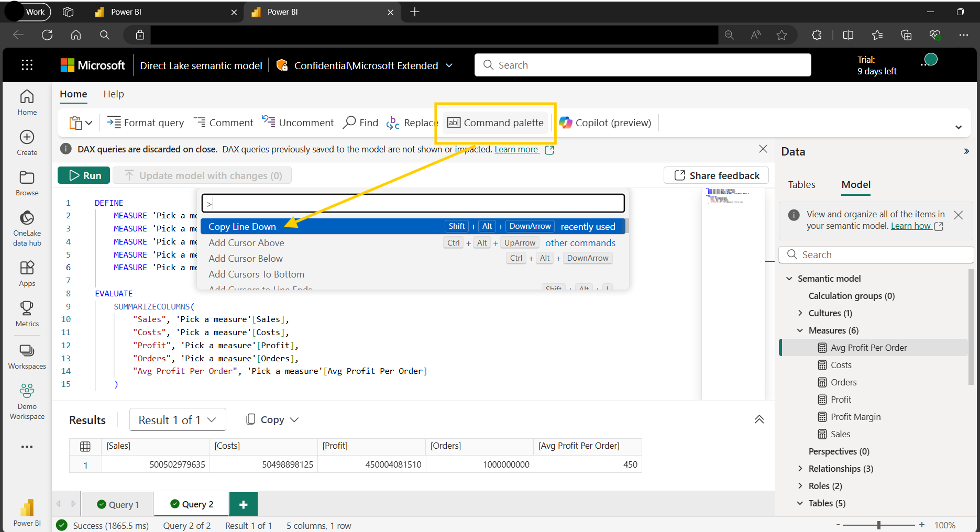980x532 pixels.
Task: Switch to the Query 1 tab
Action: pos(118,504)
